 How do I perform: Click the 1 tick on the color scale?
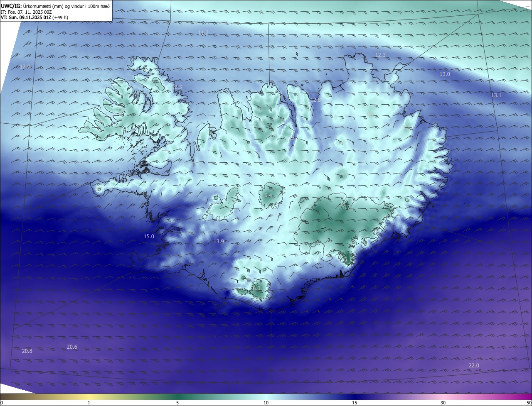[x=89, y=403]
